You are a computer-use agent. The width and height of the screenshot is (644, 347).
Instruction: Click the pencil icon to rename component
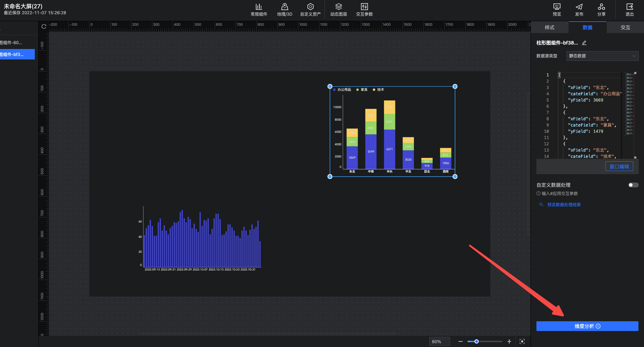click(584, 43)
